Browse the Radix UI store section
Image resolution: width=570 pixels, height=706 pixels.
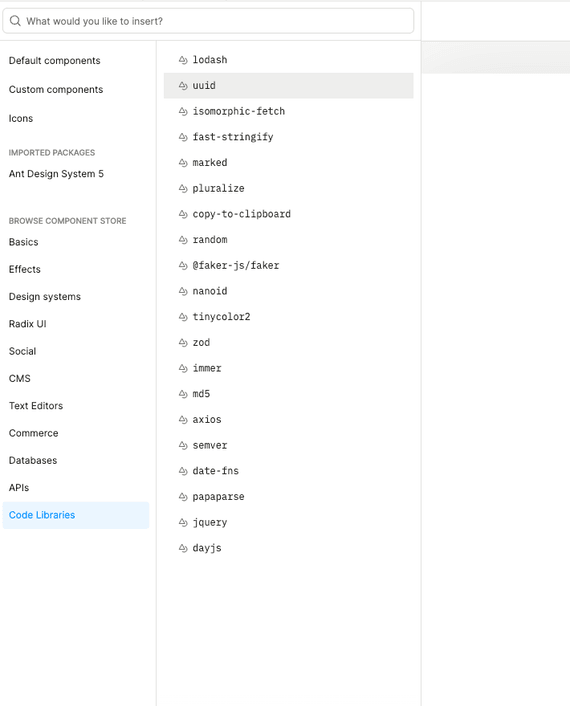pos(27,324)
